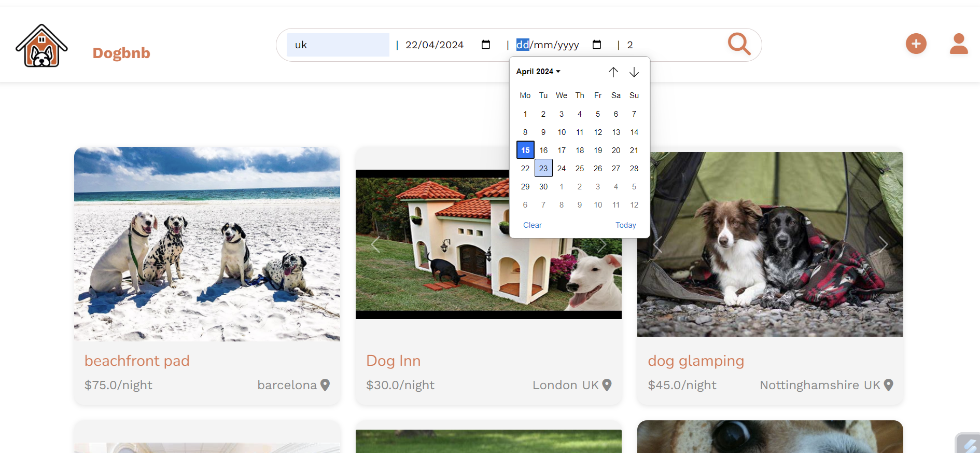This screenshot has height=453, width=980.
Task: Show previous photo of Dog Inn listing
Action: 376,244
